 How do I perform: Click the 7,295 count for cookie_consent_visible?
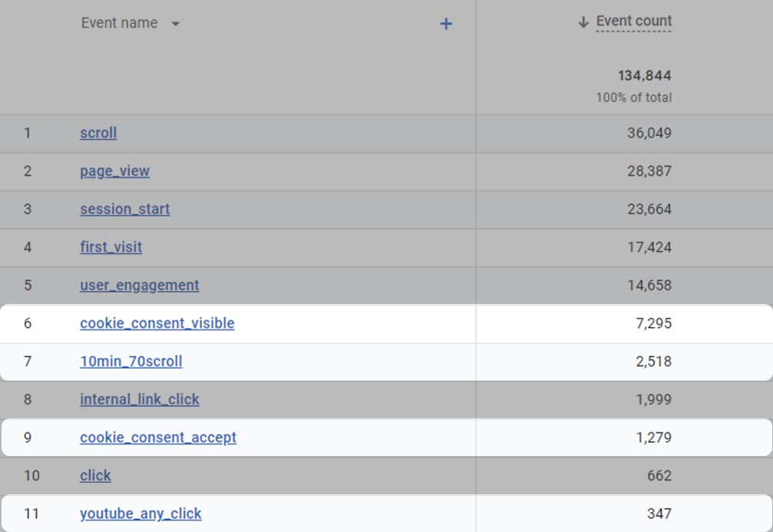pos(653,323)
